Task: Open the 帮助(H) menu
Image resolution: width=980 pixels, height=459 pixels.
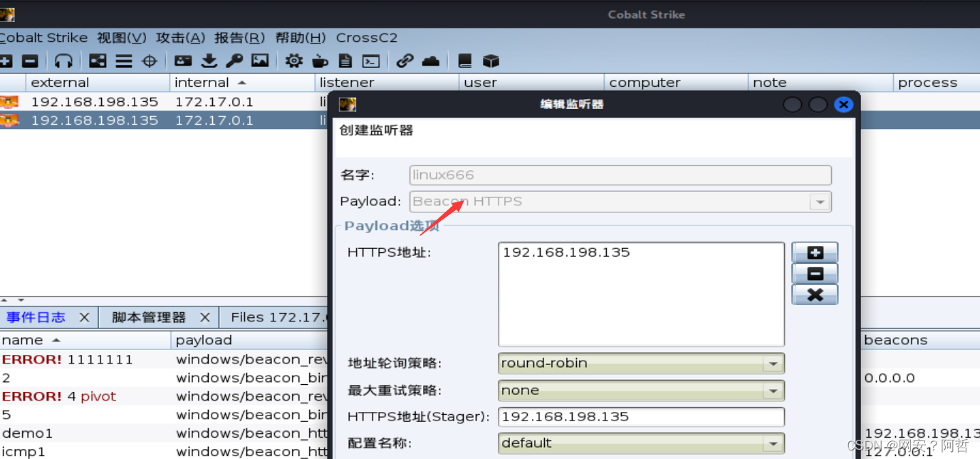Action: click(301, 38)
